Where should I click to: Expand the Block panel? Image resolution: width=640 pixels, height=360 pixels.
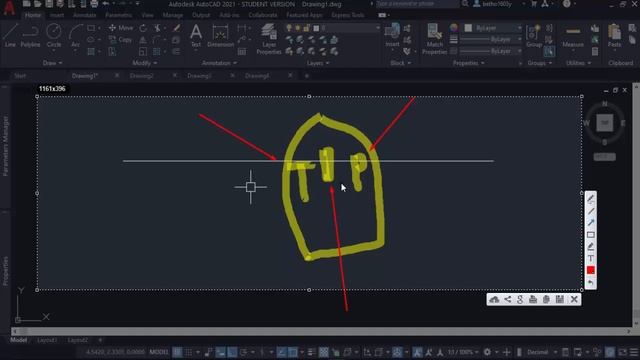tap(400, 63)
